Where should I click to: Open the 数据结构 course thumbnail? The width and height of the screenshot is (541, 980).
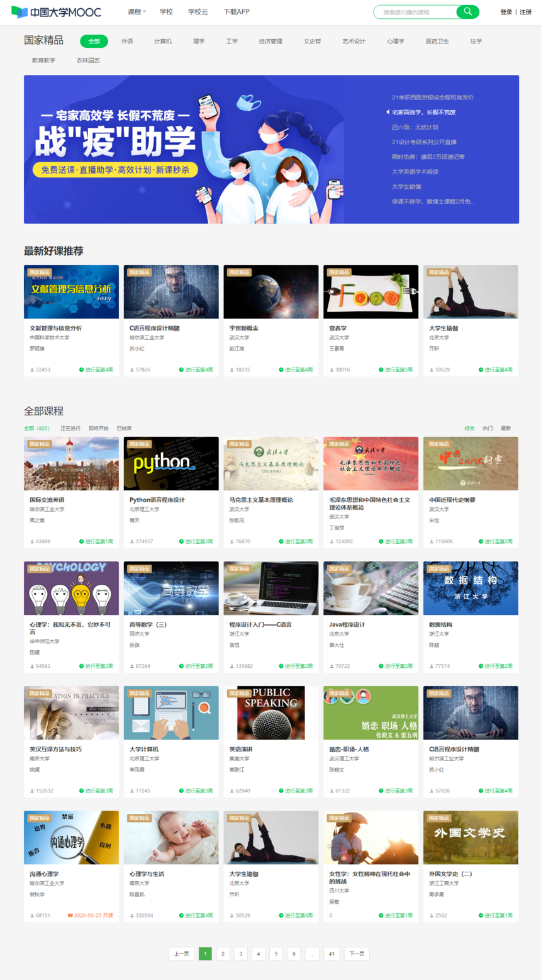pyautogui.click(x=471, y=588)
